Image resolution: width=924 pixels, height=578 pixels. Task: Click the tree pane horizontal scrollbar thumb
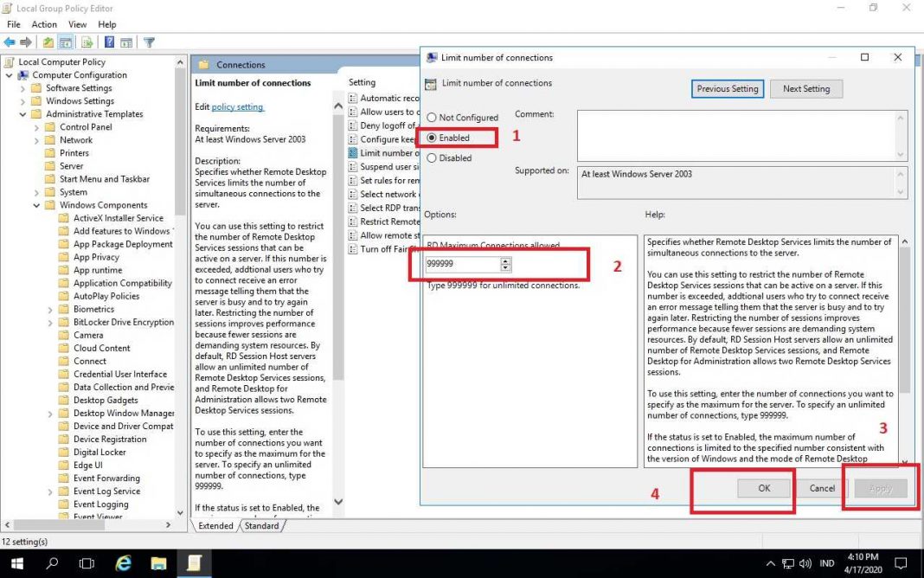pyautogui.click(x=60, y=524)
